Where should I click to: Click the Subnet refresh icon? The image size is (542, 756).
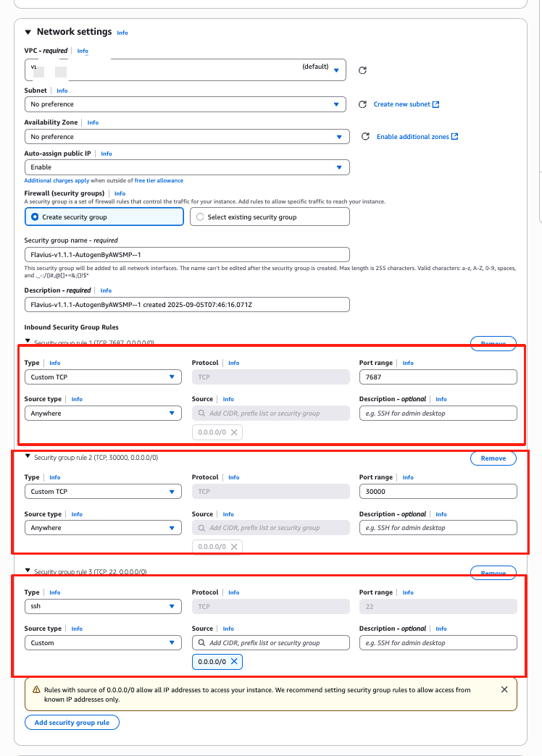tap(362, 104)
